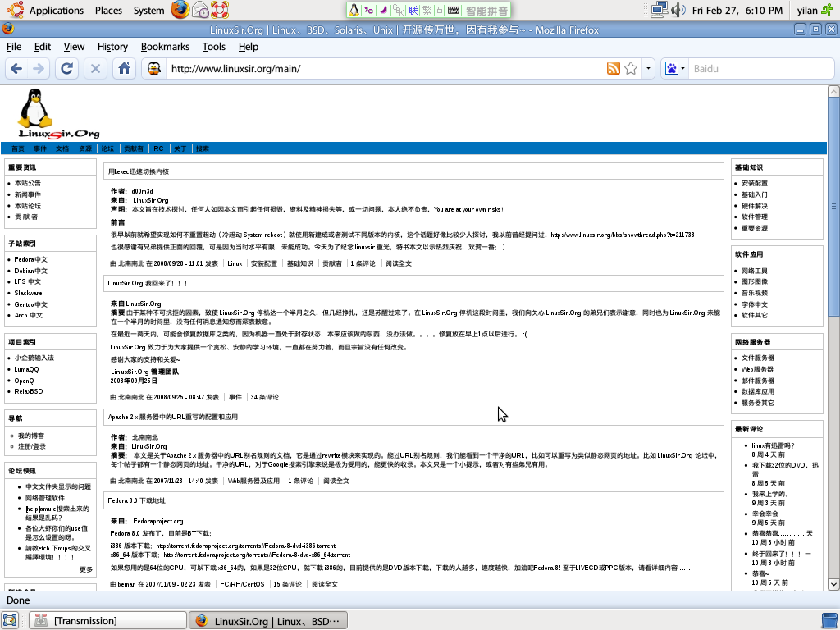
Task: Open the network connection tray icon
Action: pyautogui.click(x=659, y=10)
